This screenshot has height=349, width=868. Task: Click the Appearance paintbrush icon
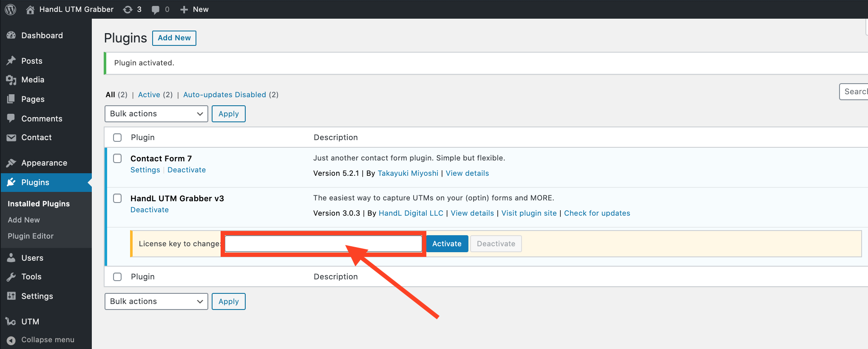pyautogui.click(x=11, y=163)
